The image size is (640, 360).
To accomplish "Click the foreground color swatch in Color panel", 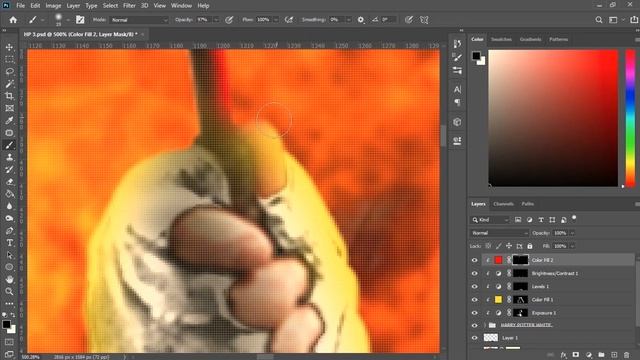I will 476,56.
